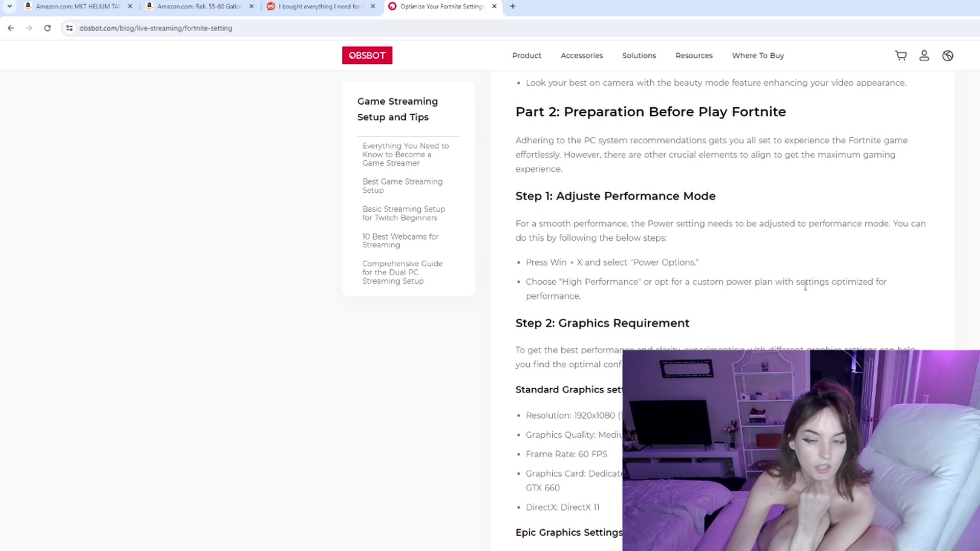The width and height of the screenshot is (980, 551).
Task: Click the 'Press Win + X' bullet text
Action: (612, 262)
